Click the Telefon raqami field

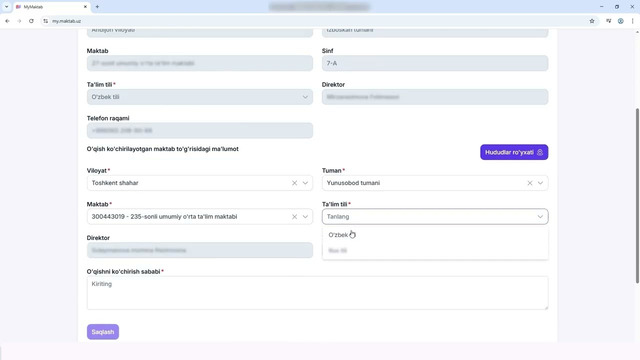point(200,131)
